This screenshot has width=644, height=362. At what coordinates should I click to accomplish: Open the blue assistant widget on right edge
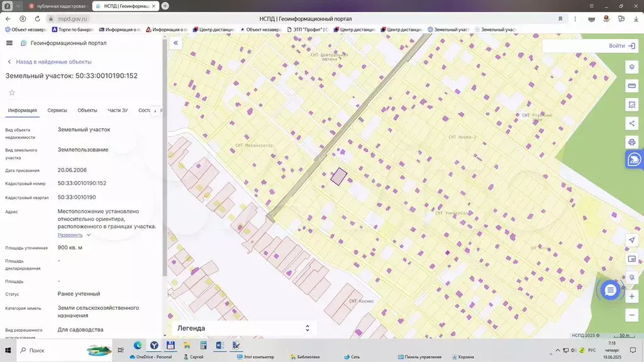click(x=634, y=159)
